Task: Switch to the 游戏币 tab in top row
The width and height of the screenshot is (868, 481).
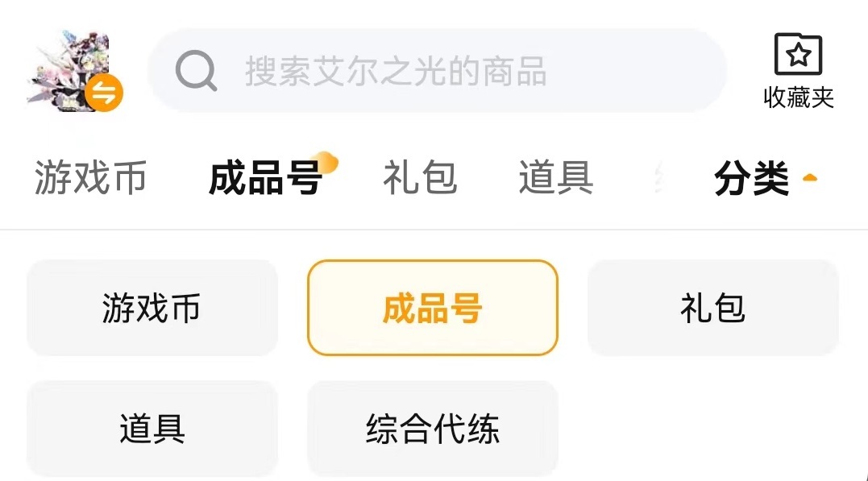Action: coord(90,178)
